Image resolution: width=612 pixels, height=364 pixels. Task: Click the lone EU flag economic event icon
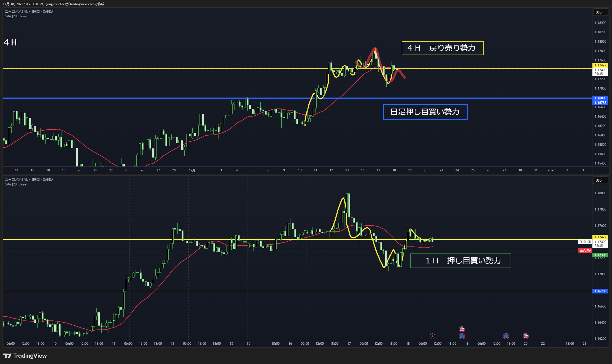(506, 336)
